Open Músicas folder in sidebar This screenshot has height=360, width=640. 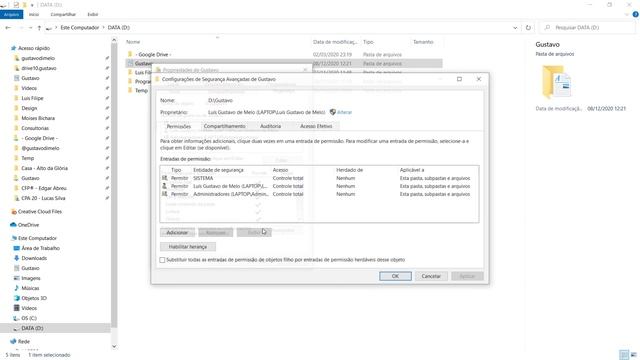[x=27, y=288]
